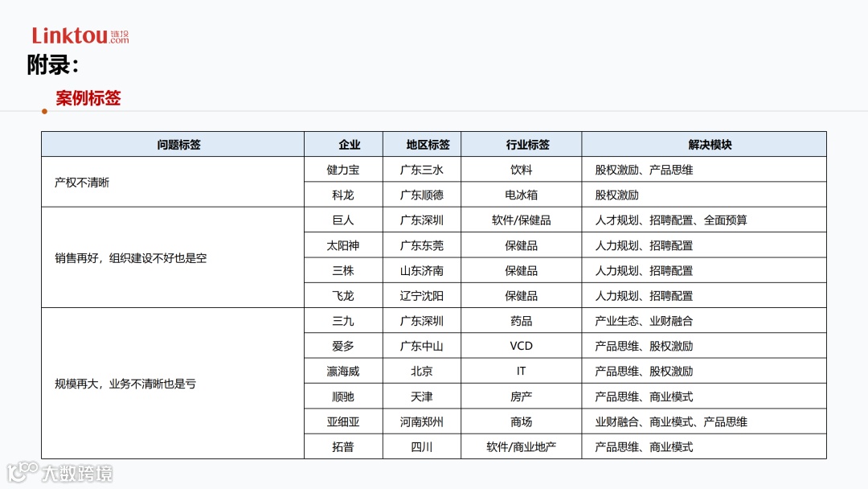Click the industry cell 'IT'
868x489 pixels.
point(522,372)
